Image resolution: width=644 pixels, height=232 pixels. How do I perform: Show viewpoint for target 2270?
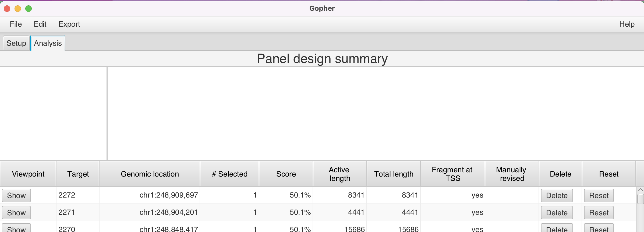pyautogui.click(x=16, y=229)
